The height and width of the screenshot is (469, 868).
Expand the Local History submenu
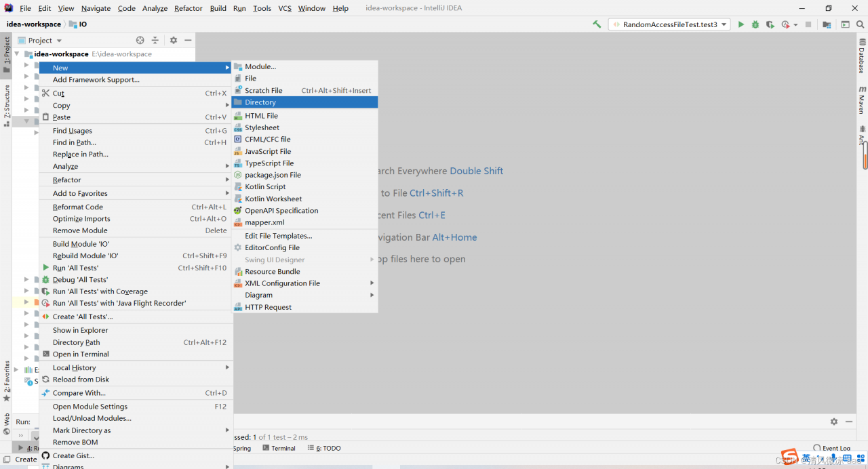(228, 368)
